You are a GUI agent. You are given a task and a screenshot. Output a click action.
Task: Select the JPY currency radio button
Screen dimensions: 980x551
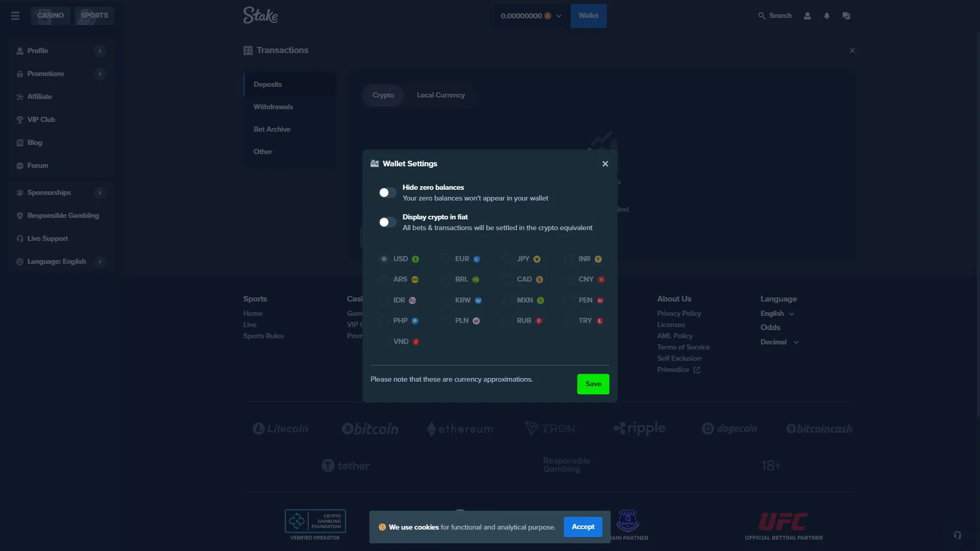[508, 259]
